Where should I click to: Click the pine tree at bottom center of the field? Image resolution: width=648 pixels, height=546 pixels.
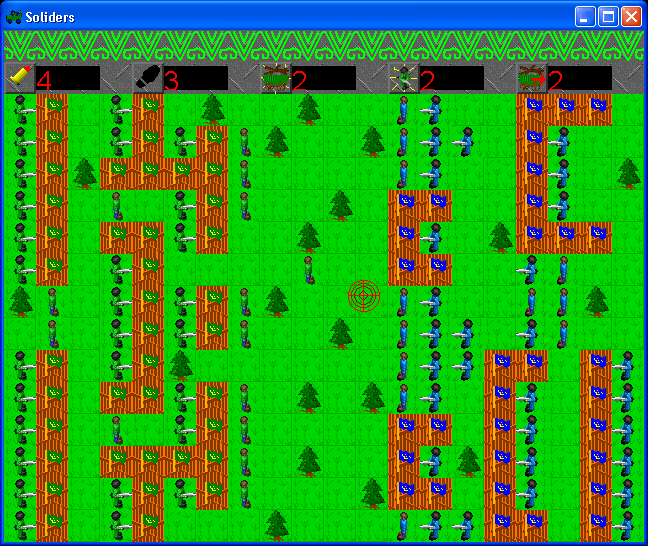click(x=276, y=523)
